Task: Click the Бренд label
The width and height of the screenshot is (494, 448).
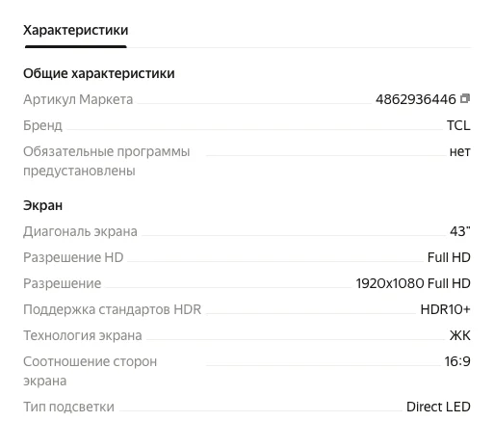Action: coord(42,125)
